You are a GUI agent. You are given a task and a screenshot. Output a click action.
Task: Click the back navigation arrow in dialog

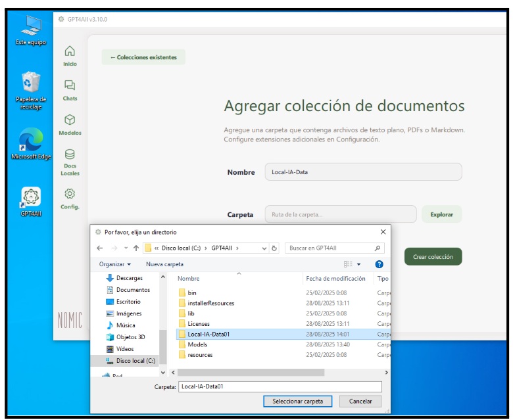[x=100, y=248]
